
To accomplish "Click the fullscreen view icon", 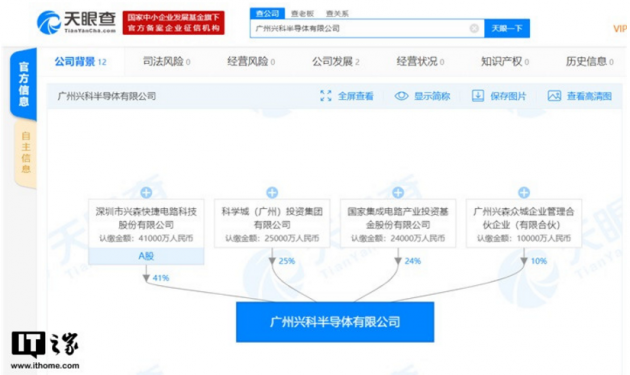I will click(326, 96).
